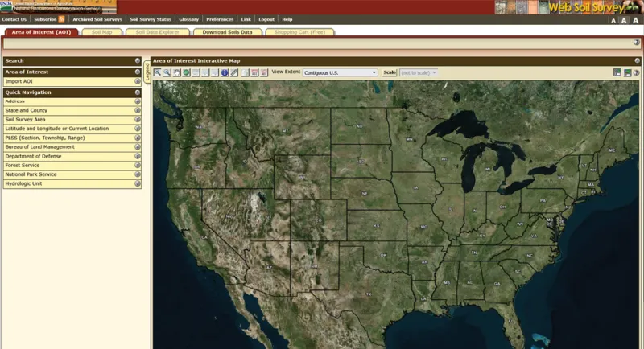This screenshot has width=644, height=349.
Task: Expand the Search panel
Action: (138, 60)
